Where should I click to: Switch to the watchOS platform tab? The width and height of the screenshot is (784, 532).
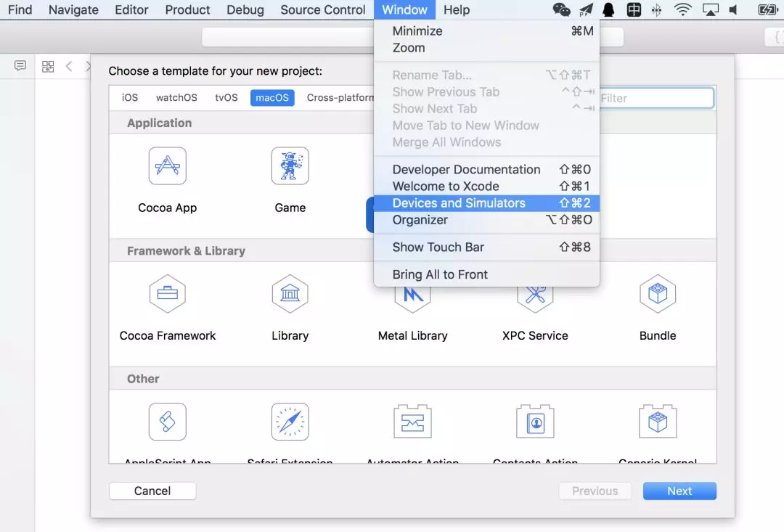(176, 97)
